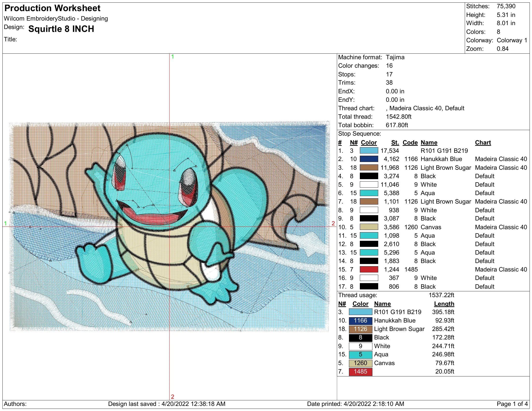Screen dimensions: 532x411
Task: Click 'R101 G191 B219' name in stop 1
Action: coord(444,151)
